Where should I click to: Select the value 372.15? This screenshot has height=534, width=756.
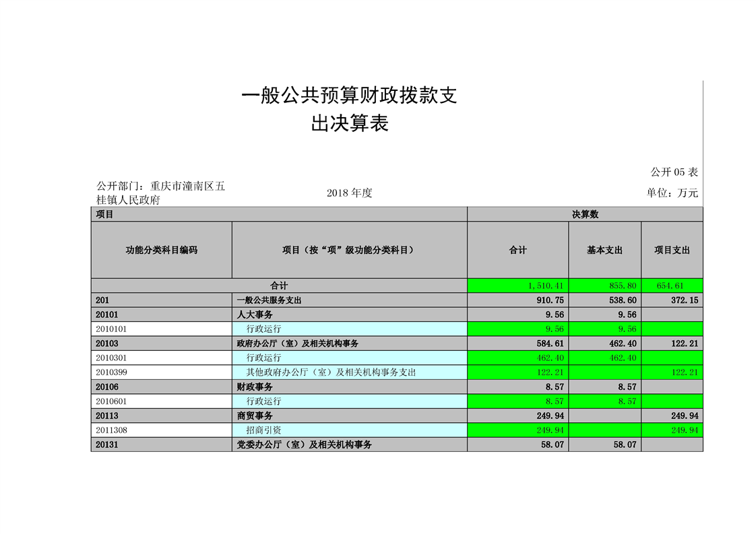685,300
